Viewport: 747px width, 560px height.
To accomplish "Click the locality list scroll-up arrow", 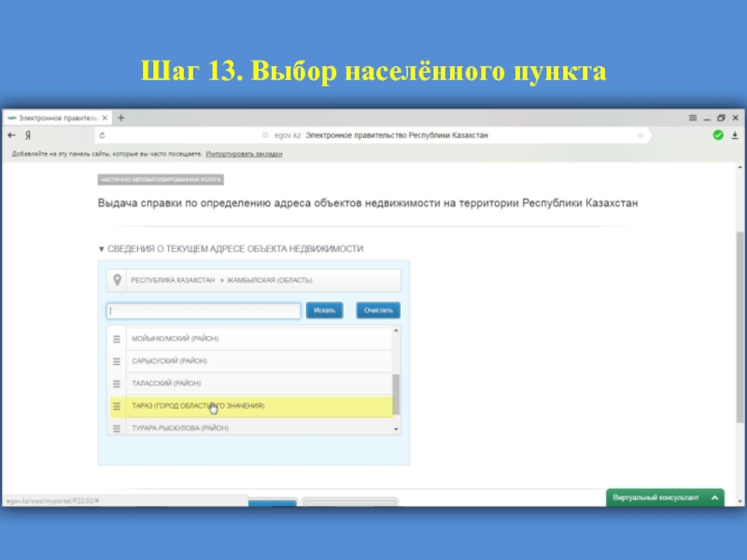I will 396,330.
